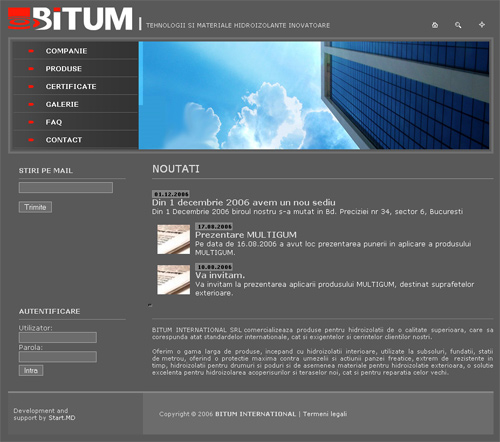Click the red bullet next to GALERIE
Screen dimensions: 500x442
31,104
